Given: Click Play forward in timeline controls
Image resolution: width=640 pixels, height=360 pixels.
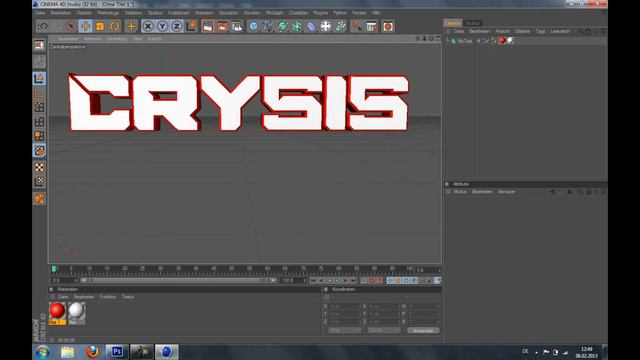Looking at the screenshot, I should [338, 280].
